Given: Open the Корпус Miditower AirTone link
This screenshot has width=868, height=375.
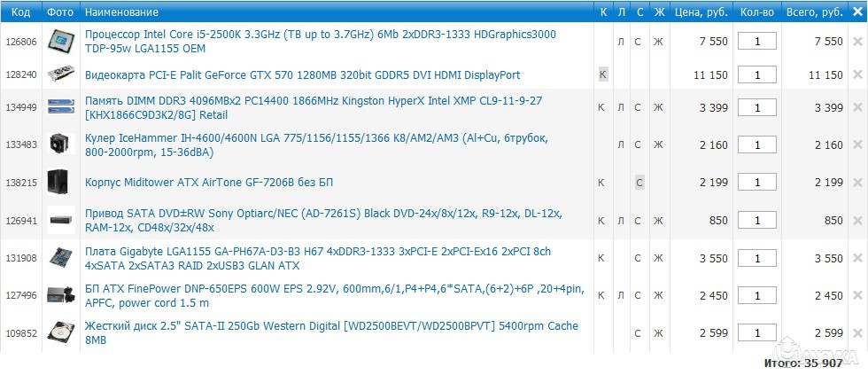Looking at the screenshot, I should 209,183.
